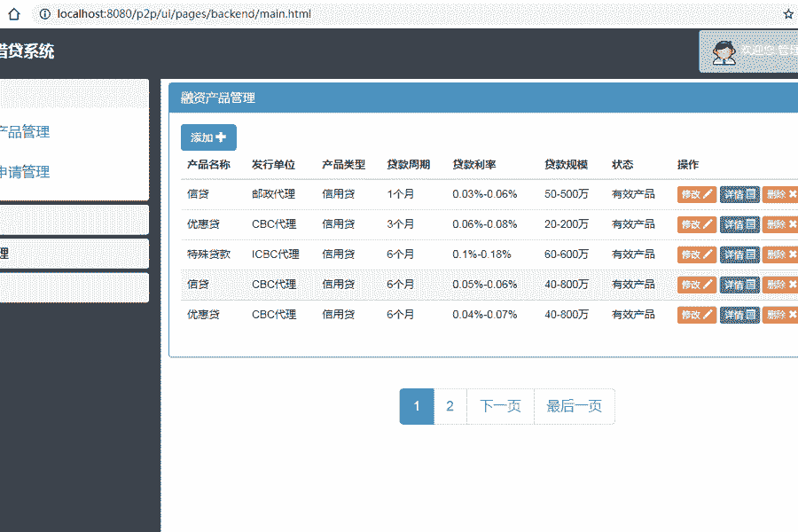Click the 0.06%-0.08% rate cell

pyautogui.click(x=484, y=224)
